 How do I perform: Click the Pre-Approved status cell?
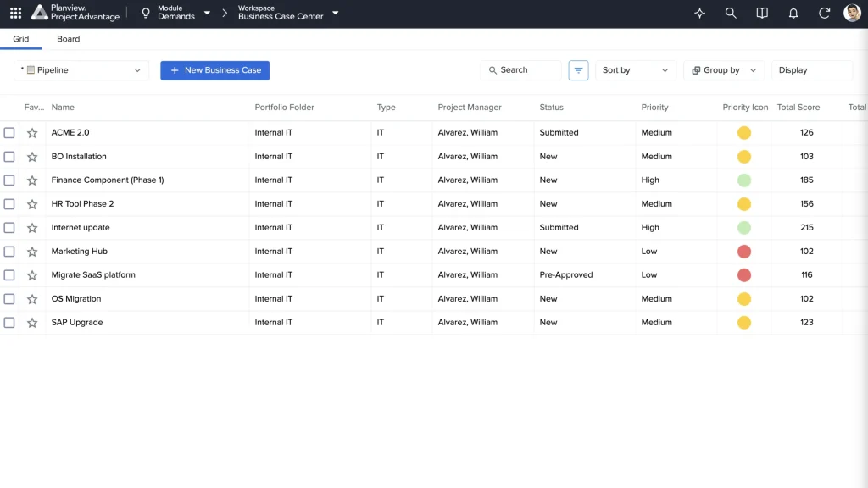565,275
